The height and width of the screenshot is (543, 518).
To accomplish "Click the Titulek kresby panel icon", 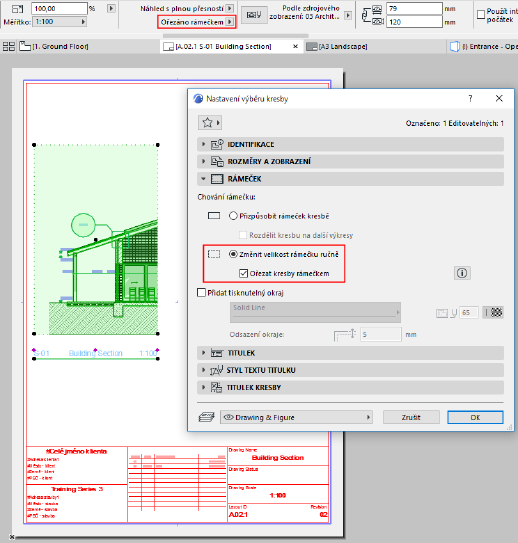I will (x=216, y=387).
